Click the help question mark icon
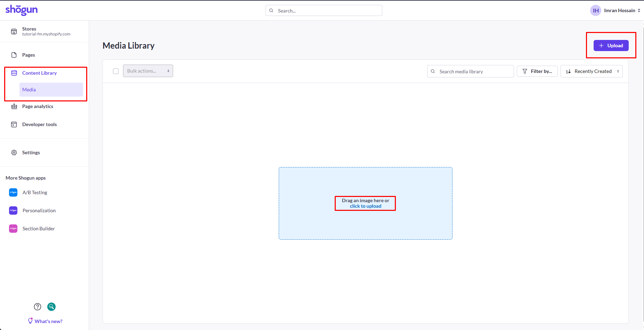The height and width of the screenshot is (330, 644). pyautogui.click(x=38, y=307)
